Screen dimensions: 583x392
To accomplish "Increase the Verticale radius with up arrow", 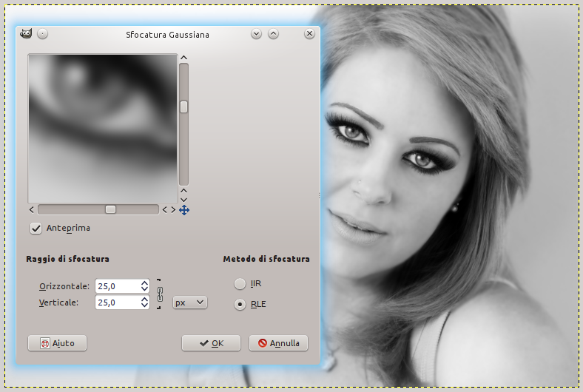I will point(144,300).
